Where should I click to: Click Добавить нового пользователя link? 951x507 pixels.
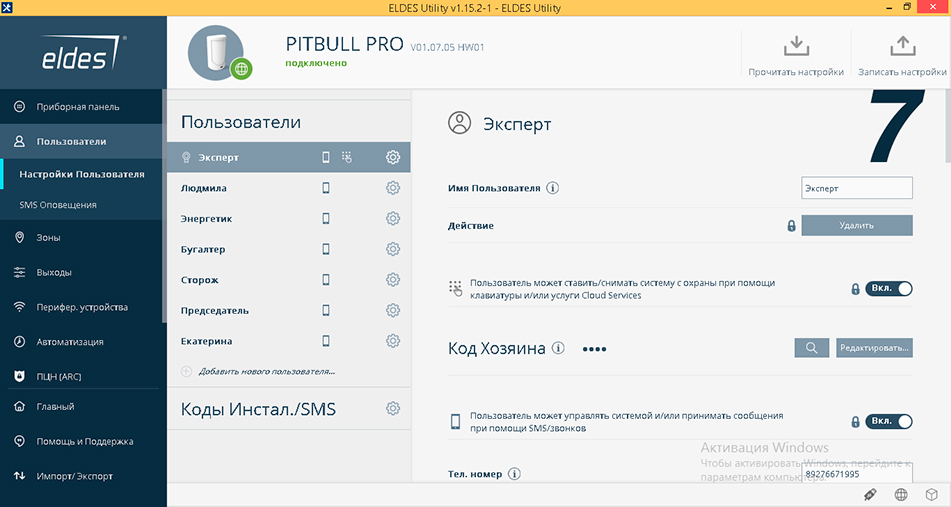point(267,371)
